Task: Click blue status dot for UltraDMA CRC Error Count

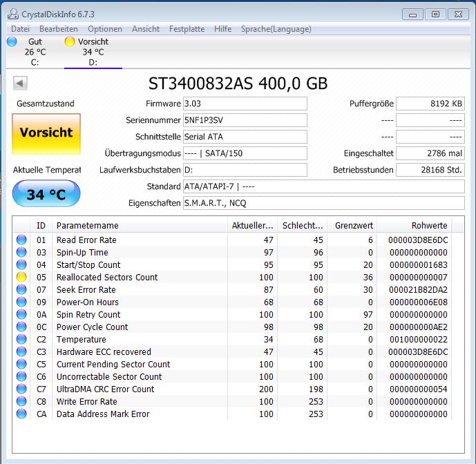Action: click(21, 389)
